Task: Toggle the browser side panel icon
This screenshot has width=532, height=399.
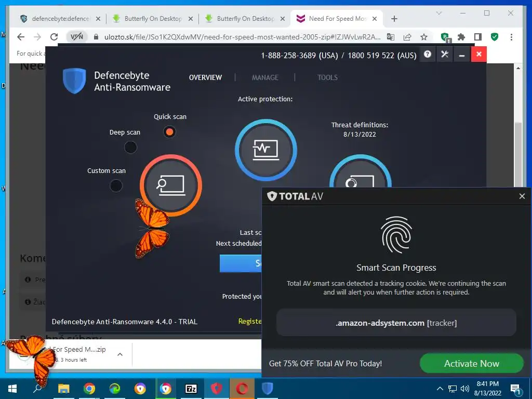Action: tap(478, 37)
